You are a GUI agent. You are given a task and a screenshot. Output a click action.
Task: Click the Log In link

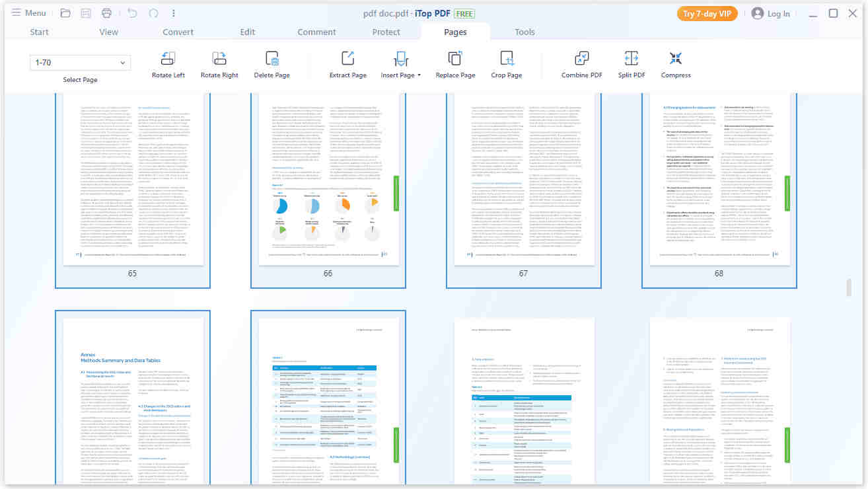tap(771, 13)
